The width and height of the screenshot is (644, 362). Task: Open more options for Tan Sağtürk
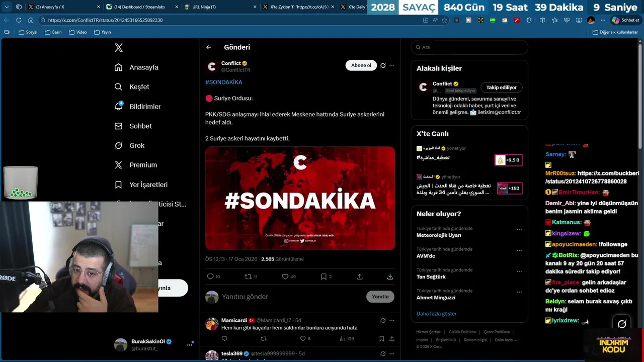pos(519,271)
